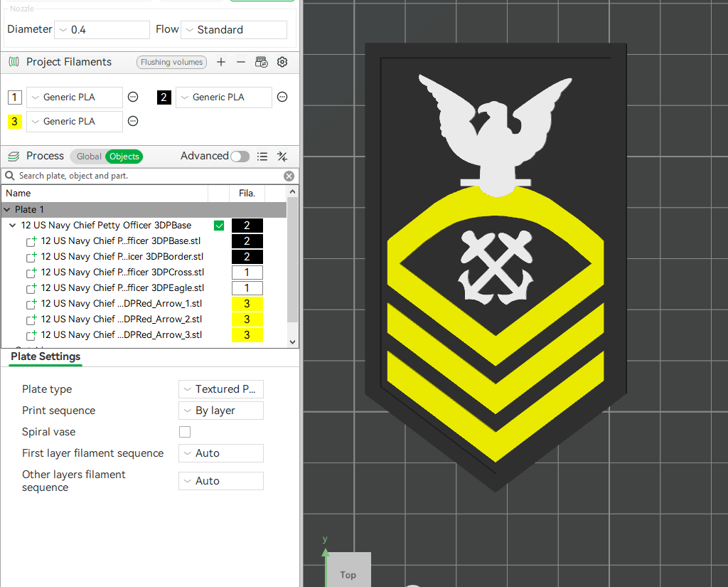Click the Flushing volumes button
This screenshot has width=728, height=587.
[171, 62]
